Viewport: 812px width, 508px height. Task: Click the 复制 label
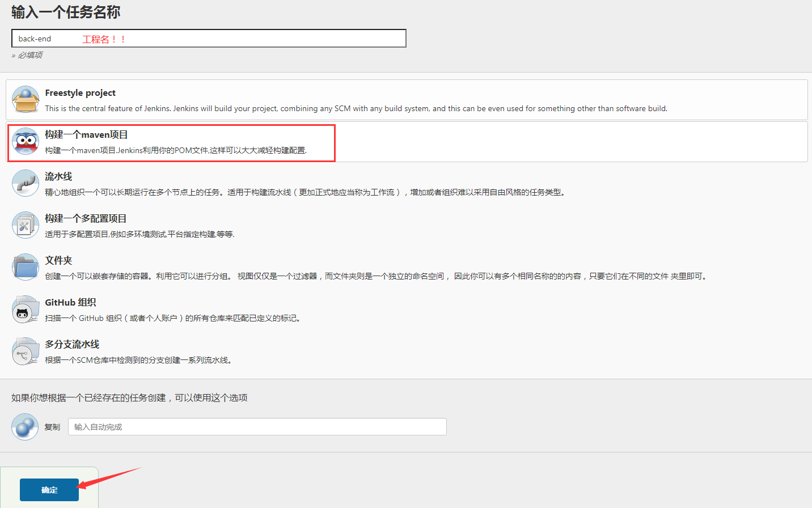tap(52, 427)
